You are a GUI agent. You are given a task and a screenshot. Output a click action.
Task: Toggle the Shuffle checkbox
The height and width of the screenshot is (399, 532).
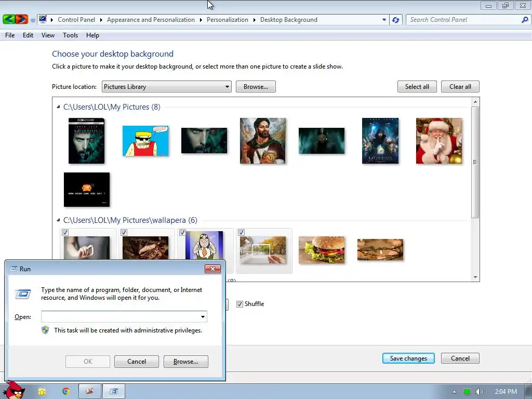coord(240,304)
